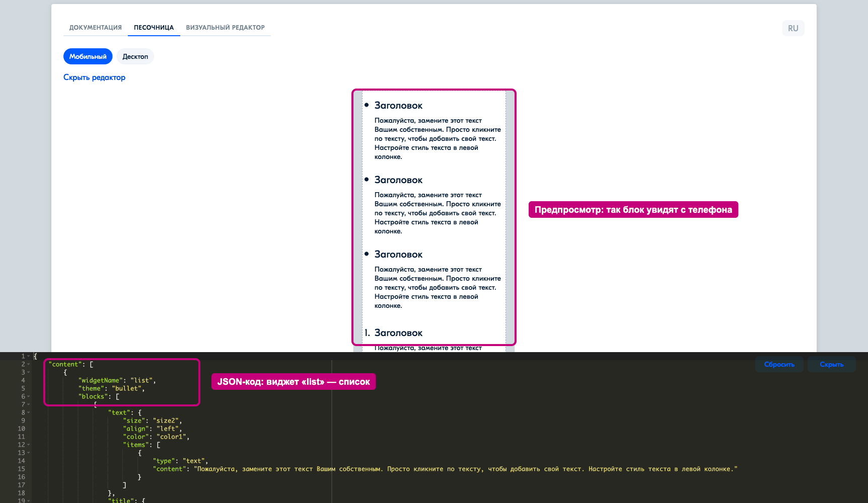Toggle the fold arrow on line 7
The image size is (868, 503).
click(x=29, y=404)
